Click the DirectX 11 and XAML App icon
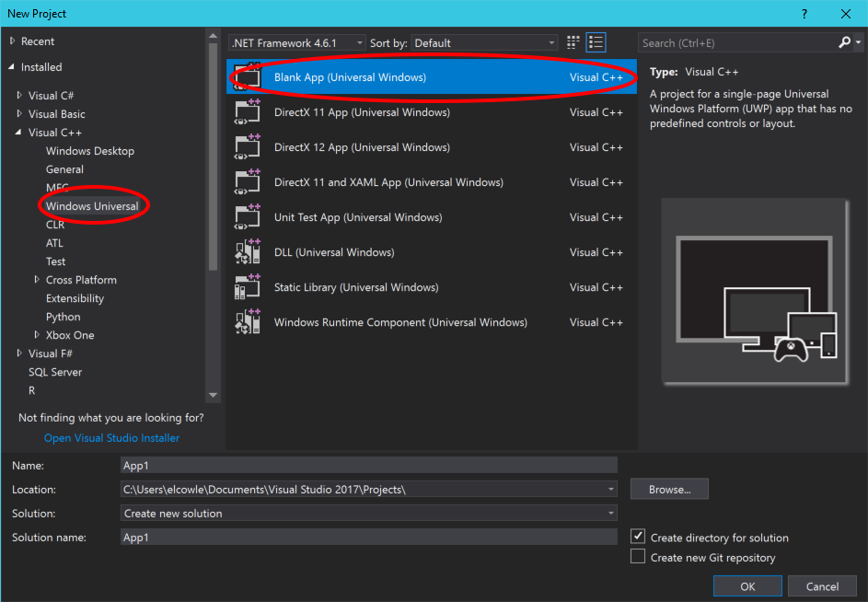The width and height of the screenshot is (868, 602). point(247,181)
